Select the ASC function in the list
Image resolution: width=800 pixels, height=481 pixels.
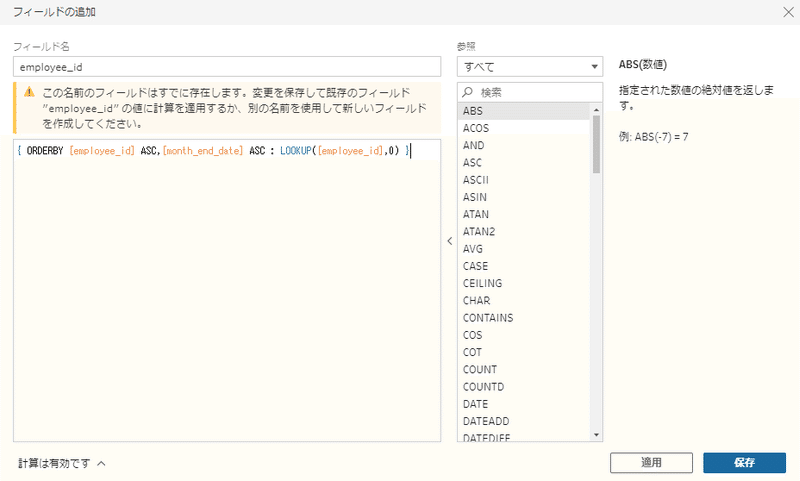pos(523,163)
